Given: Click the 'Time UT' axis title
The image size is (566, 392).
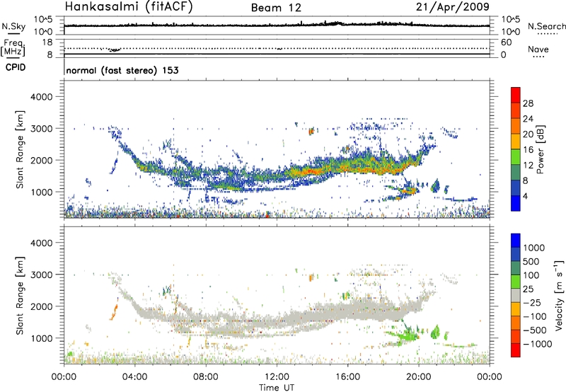Looking at the screenshot, I should pos(277,388).
